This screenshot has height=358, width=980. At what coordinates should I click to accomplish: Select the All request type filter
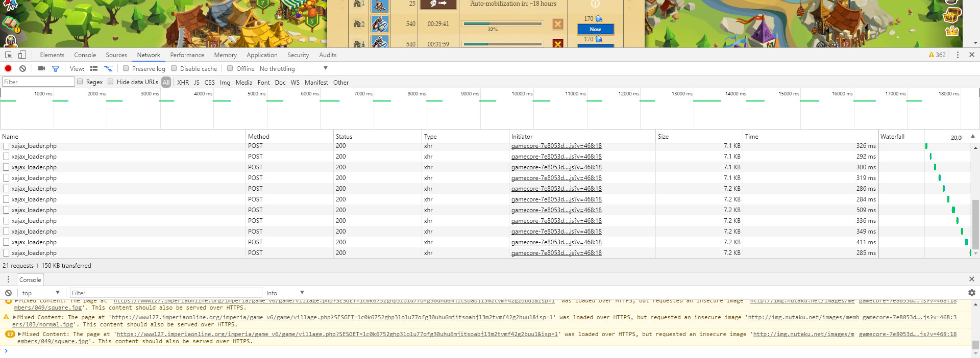(x=166, y=82)
